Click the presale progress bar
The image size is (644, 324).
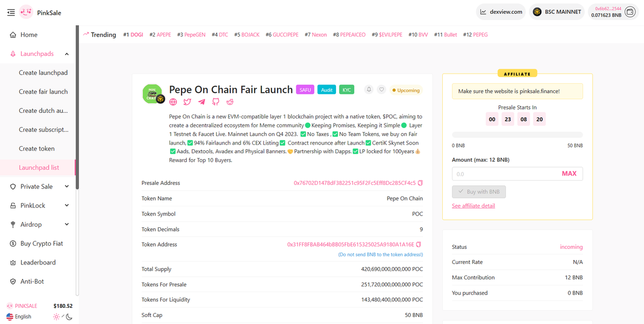(x=517, y=134)
